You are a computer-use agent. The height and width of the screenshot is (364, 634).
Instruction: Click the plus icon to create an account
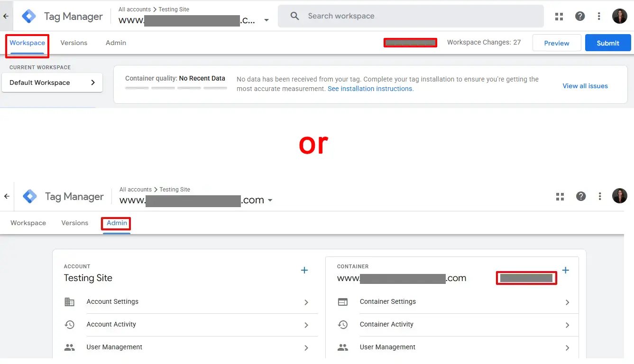click(x=304, y=270)
